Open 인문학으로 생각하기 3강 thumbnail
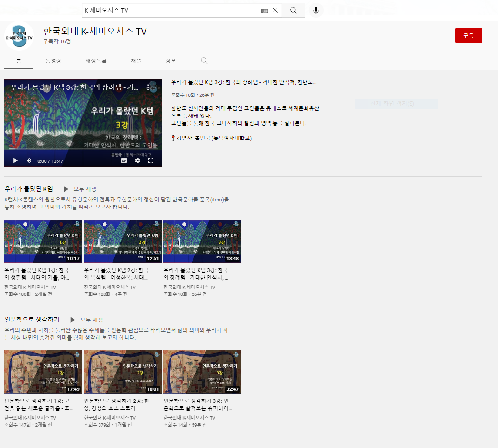The height and width of the screenshot is (448, 498). click(x=202, y=372)
